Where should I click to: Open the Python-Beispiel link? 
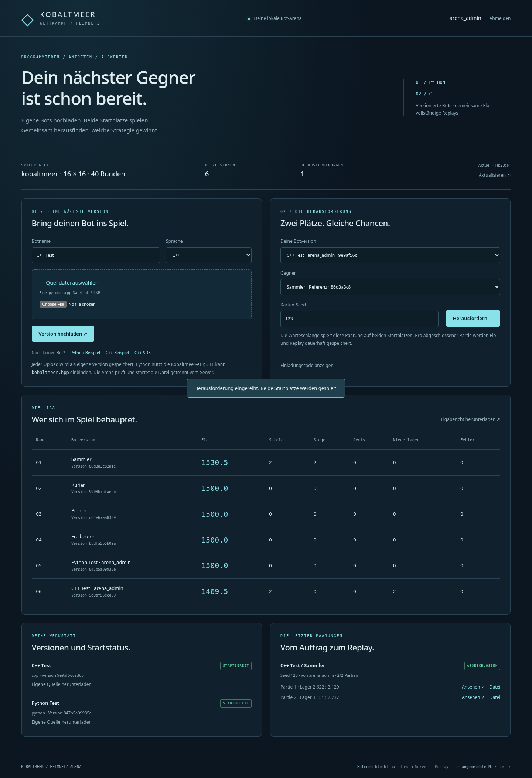click(85, 353)
